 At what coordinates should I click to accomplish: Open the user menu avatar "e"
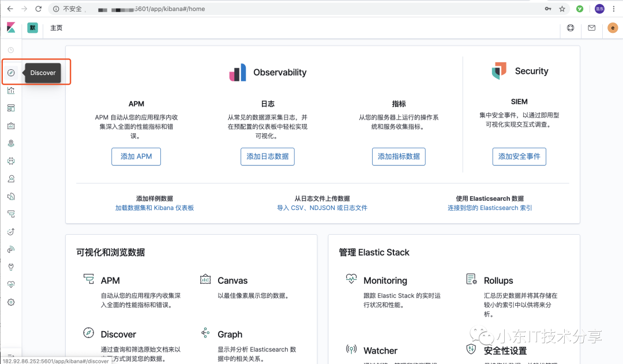click(x=613, y=28)
